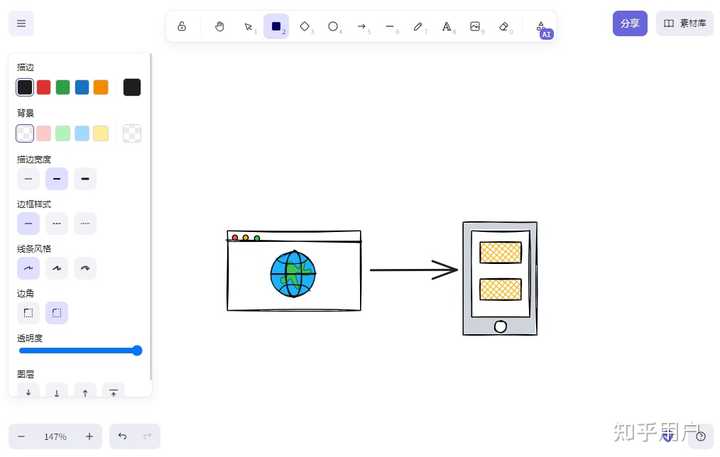
Task: Select the Line tool
Action: (x=389, y=27)
